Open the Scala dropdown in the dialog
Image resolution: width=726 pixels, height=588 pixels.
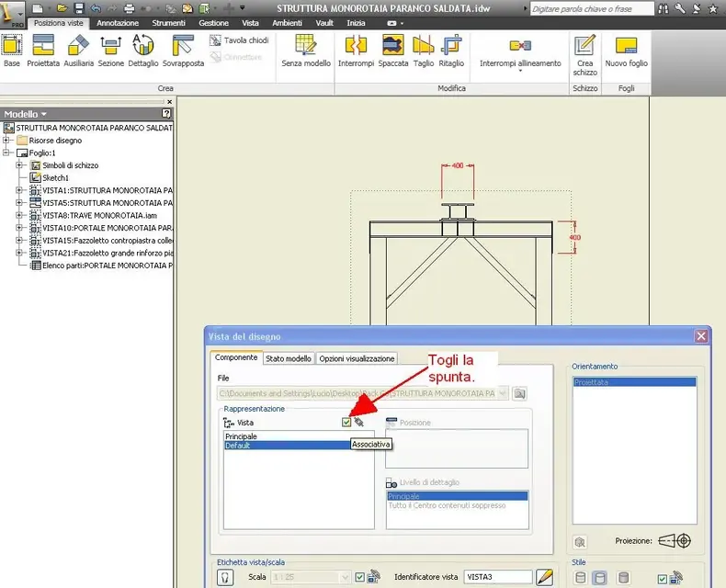click(345, 577)
